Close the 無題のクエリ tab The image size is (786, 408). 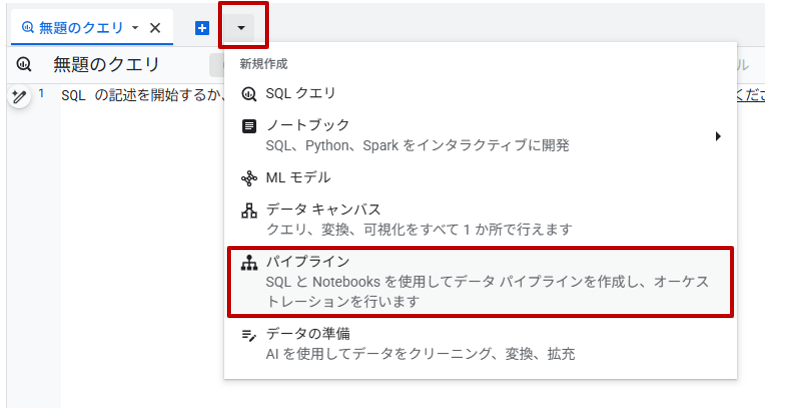[x=155, y=28]
